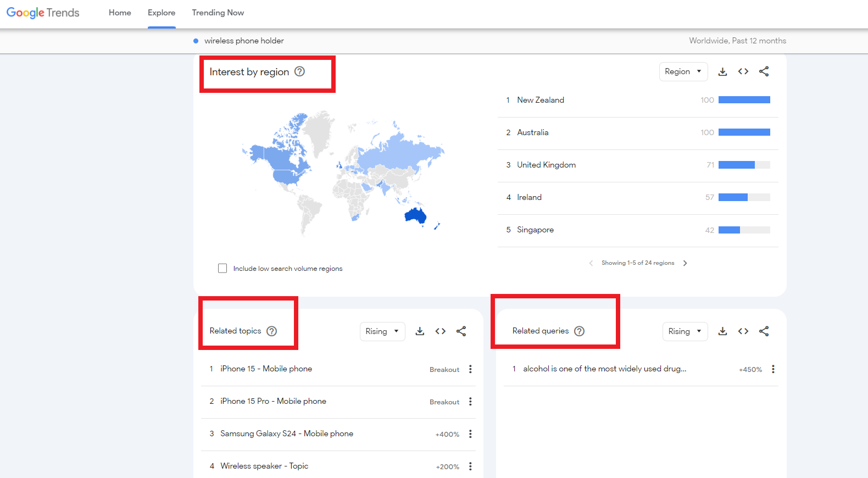Open Interest by region help icon
This screenshot has width=868, height=478.
coord(299,71)
